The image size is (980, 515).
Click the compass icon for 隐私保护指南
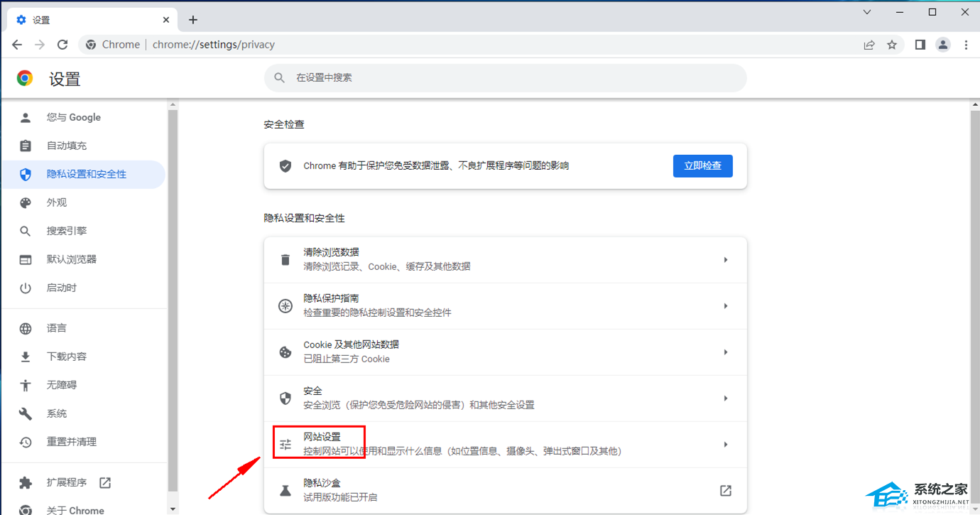point(285,306)
